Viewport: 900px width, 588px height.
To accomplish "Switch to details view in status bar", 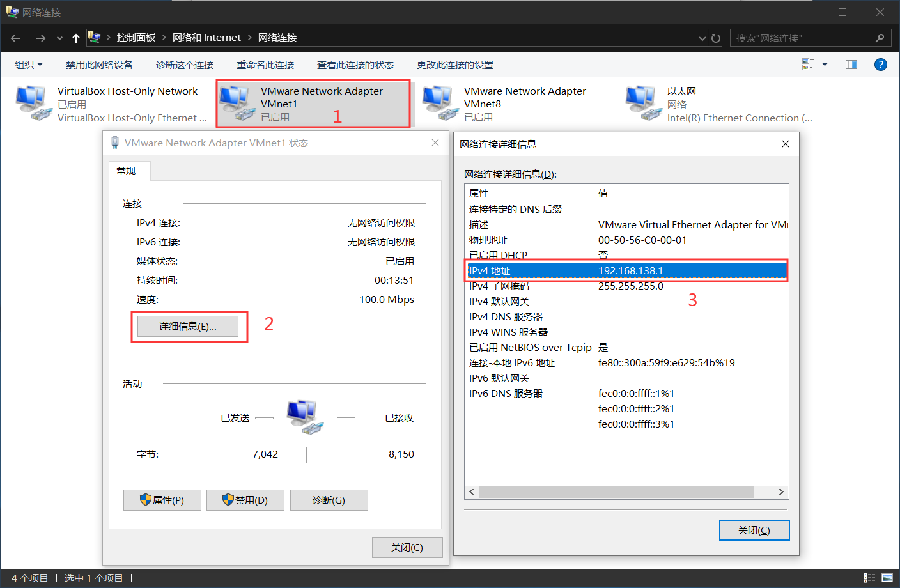I will 869,578.
